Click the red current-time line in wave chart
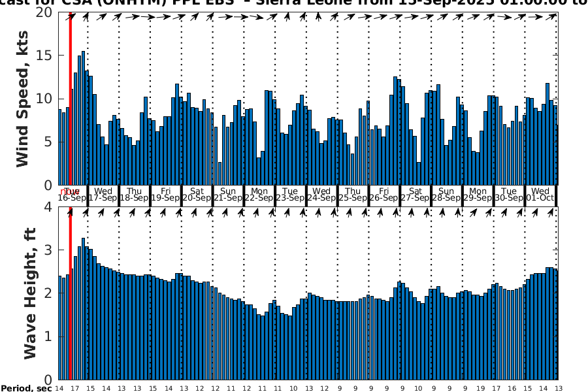 coord(70,294)
